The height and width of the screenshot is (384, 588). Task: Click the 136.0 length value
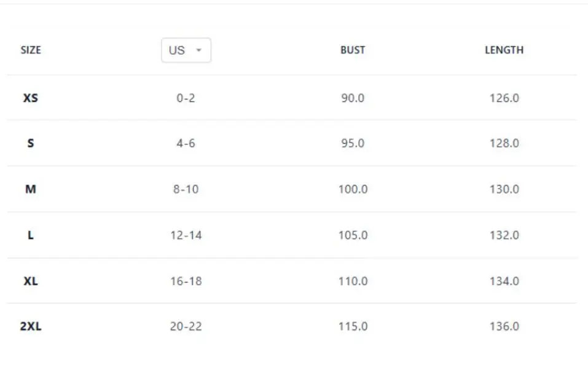[x=504, y=326]
